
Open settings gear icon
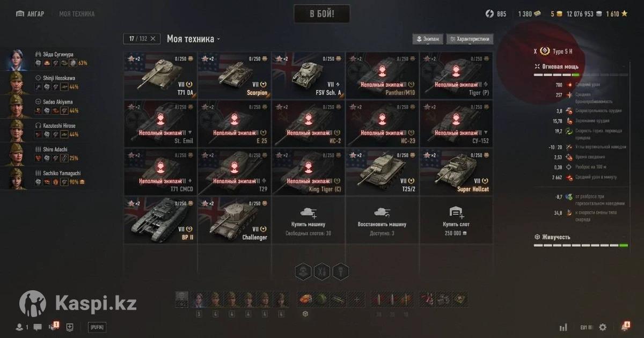tap(603, 327)
